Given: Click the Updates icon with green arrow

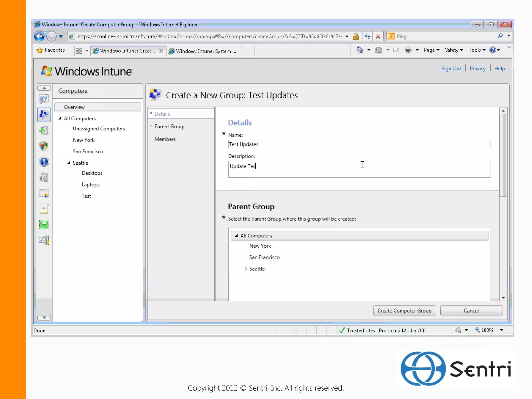Looking at the screenshot, I should pos(44,130).
